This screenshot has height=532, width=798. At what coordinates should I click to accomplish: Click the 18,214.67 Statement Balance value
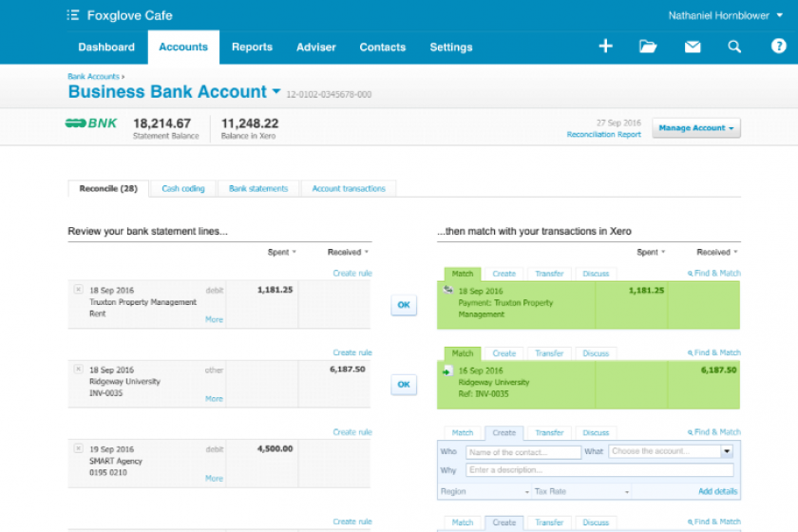pyautogui.click(x=161, y=123)
